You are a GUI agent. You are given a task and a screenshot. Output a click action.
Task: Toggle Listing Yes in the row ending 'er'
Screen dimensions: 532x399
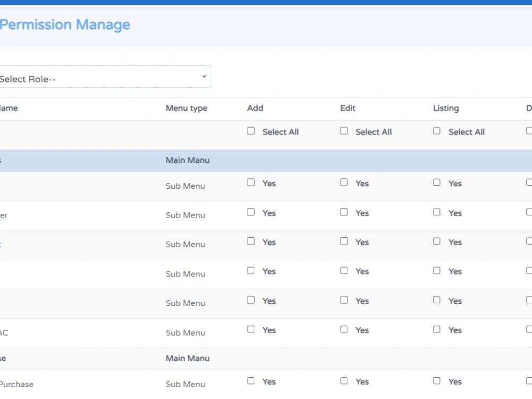pyautogui.click(x=437, y=212)
